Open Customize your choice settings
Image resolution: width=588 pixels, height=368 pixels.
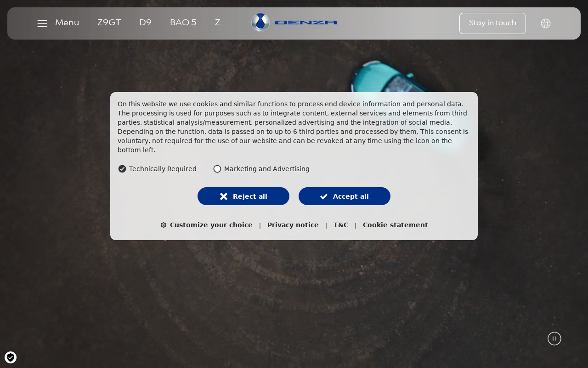coord(211,225)
